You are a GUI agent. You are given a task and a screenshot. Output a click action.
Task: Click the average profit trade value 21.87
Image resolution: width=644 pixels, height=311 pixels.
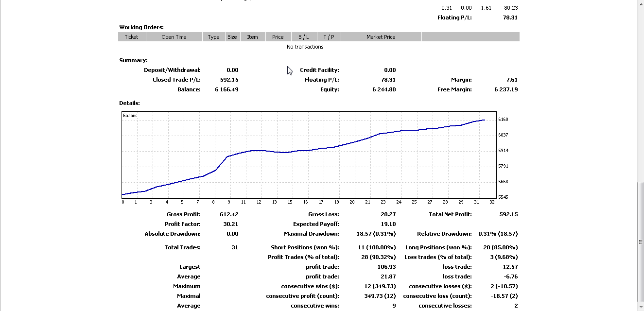pyautogui.click(x=388, y=276)
